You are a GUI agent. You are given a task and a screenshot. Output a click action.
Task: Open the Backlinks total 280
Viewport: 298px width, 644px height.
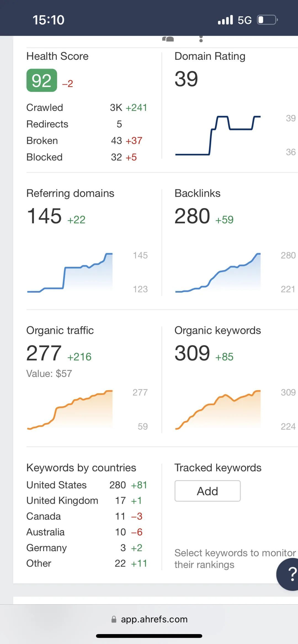(192, 216)
